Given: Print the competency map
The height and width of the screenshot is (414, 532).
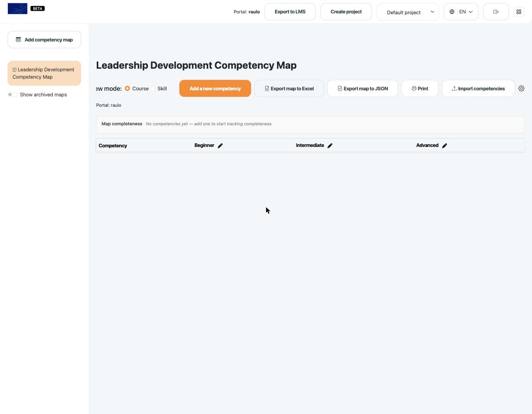Looking at the screenshot, I should (420, 89).
